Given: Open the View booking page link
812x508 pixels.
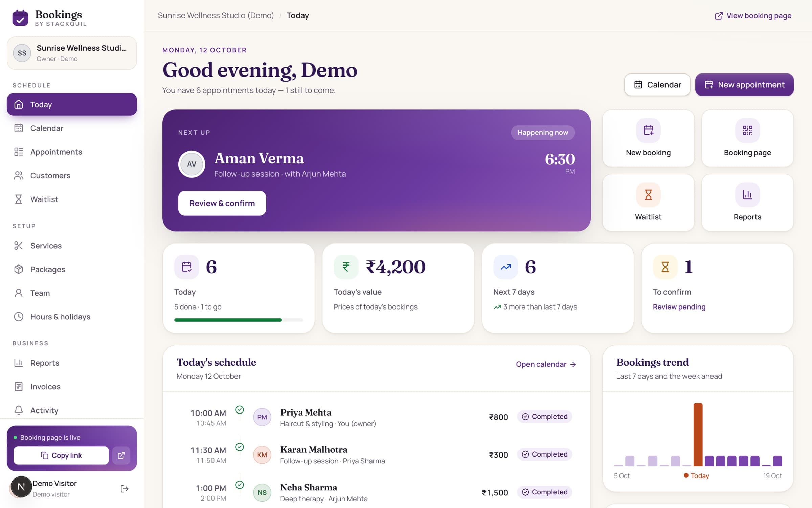Looking at the screenshot, I should [753, 16].
